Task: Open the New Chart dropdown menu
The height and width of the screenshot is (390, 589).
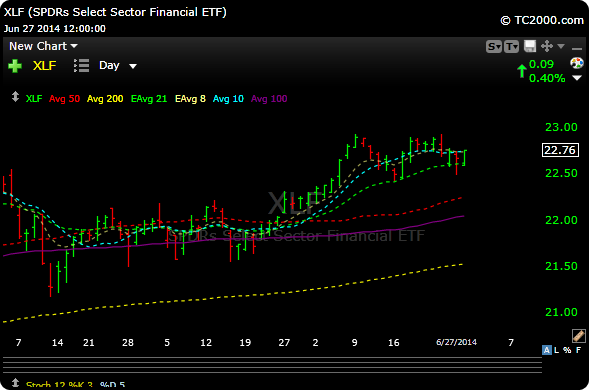Action: [x=43, y=46]
